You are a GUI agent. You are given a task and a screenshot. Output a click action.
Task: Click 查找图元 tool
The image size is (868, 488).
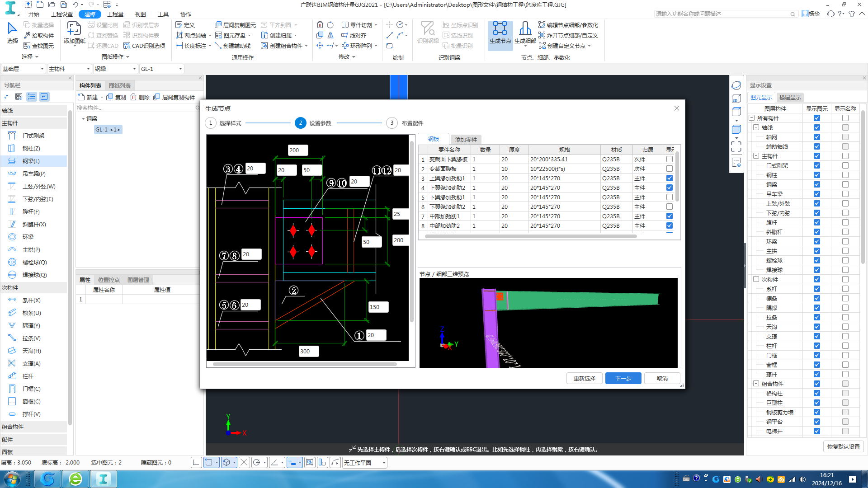[39, 46]
